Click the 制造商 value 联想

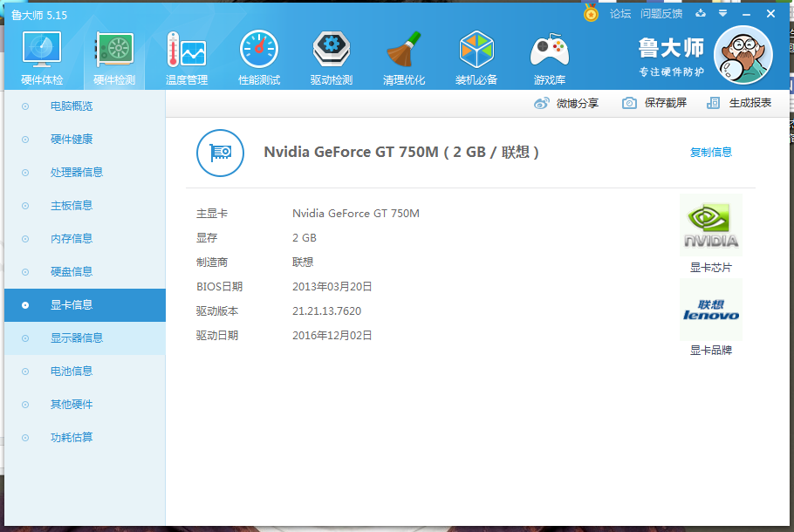coord(303,263)
